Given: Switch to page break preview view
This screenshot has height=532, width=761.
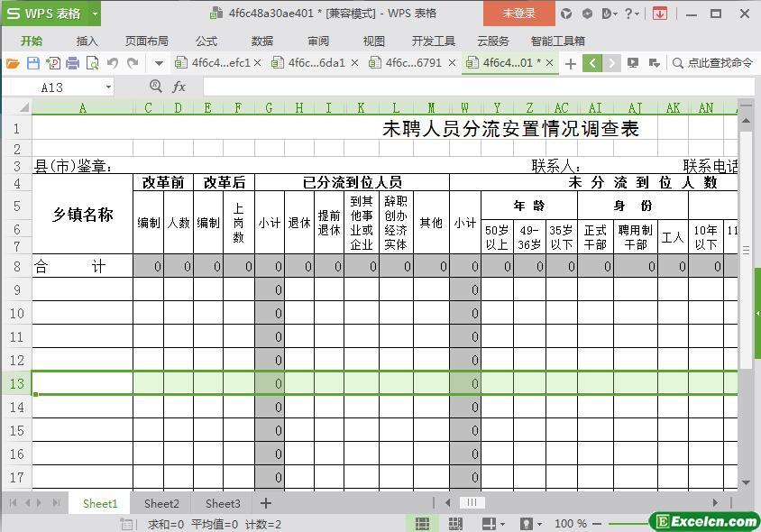Looking at the screenshot, I should 455,524.
